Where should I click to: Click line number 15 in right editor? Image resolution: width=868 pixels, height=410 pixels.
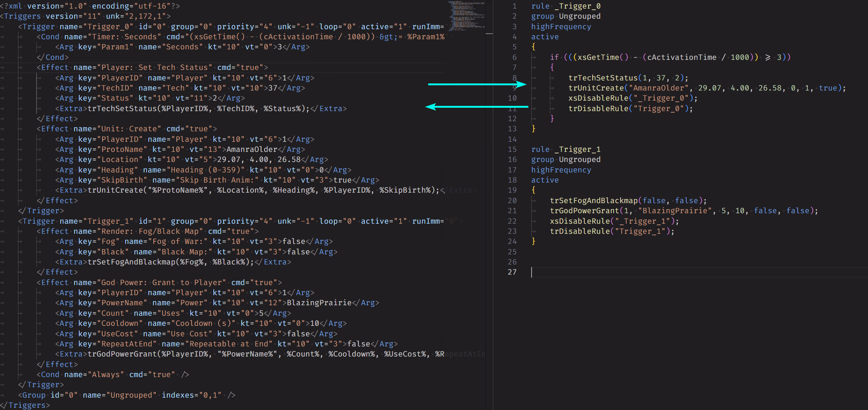(x=512, y=149)
